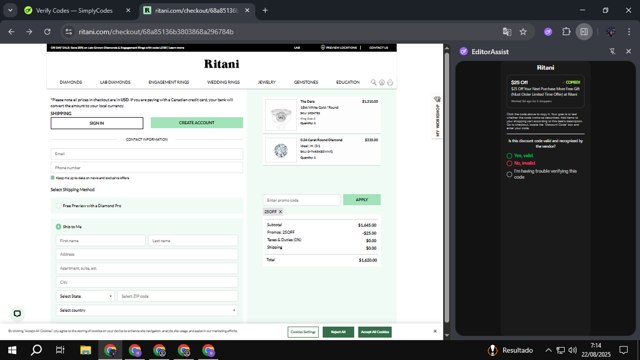640x360 pixels.
Task: Select Free Preview with a Diamond Pro
Action: point(58,206)
